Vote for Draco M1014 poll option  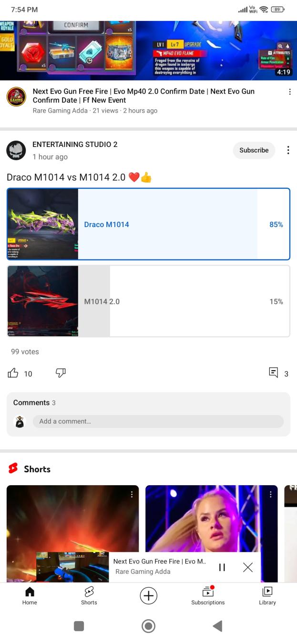pos(148,224)
